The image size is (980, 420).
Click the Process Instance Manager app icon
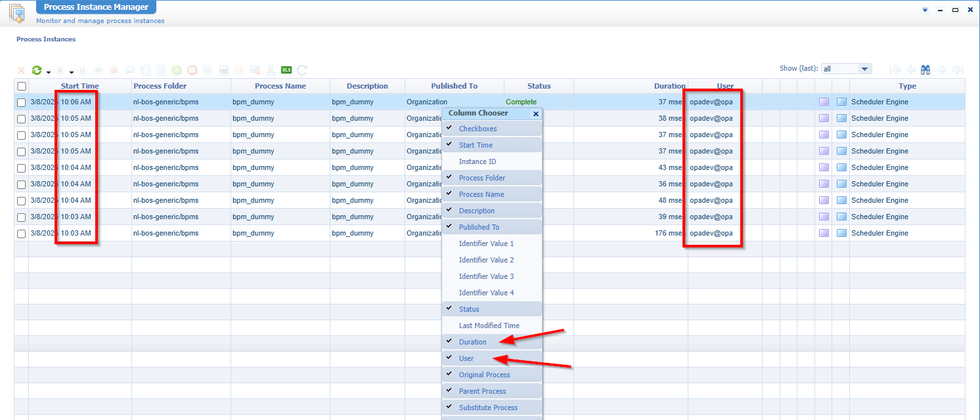tap(17, 13)
